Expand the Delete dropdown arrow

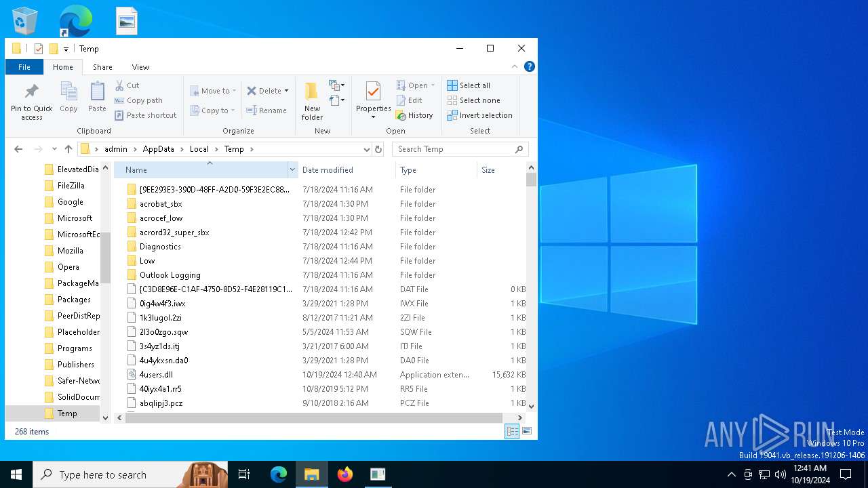tap(286, 91)
